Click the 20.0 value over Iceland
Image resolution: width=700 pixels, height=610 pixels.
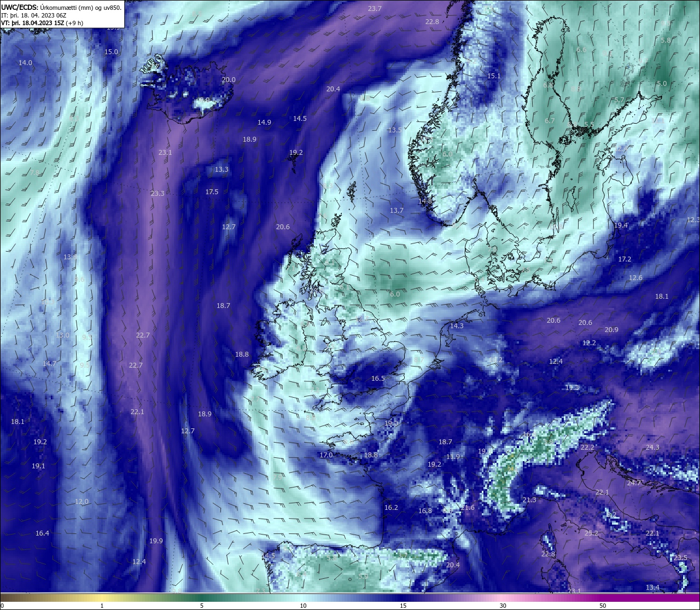coord(229,80)
